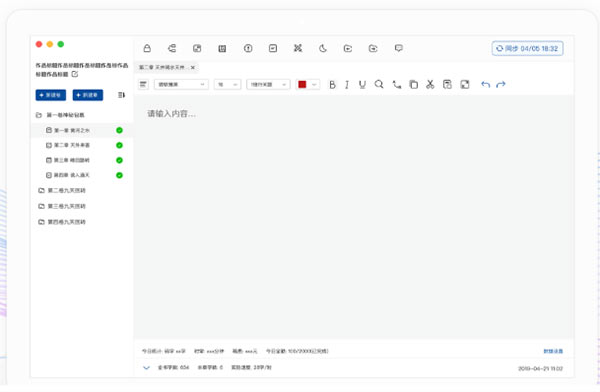Edit the work title via pencil icon
This screenshot has width=600, height=392.
click(75, 74)
